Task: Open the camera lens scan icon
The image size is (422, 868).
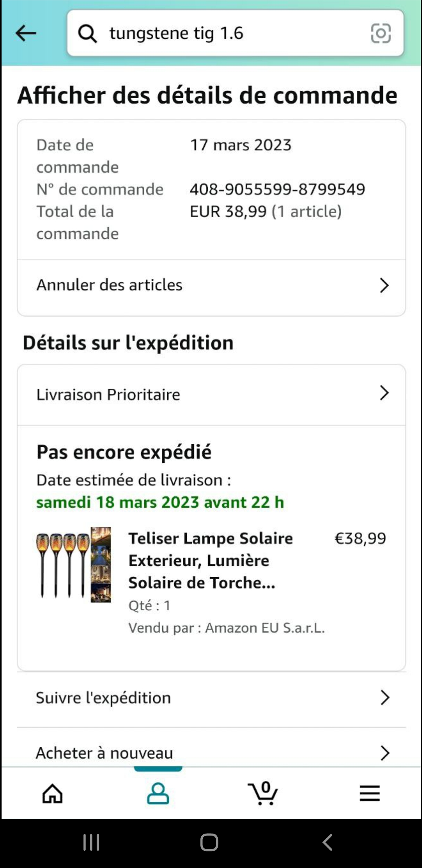Action: (x=380, y=33)
